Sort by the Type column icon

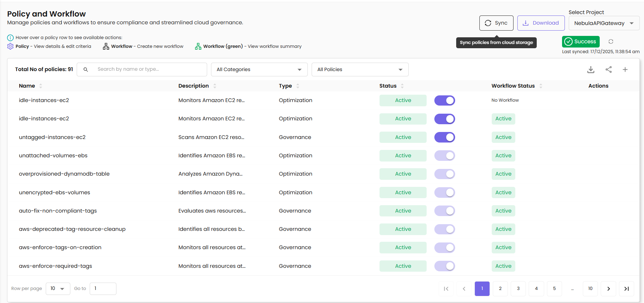tap(298, 86)
